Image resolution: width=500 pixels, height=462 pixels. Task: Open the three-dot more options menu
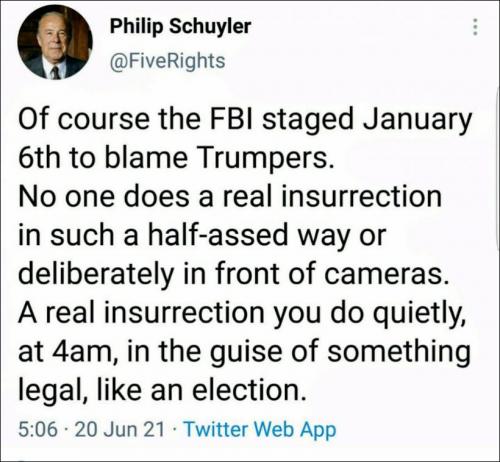point(475,27)
